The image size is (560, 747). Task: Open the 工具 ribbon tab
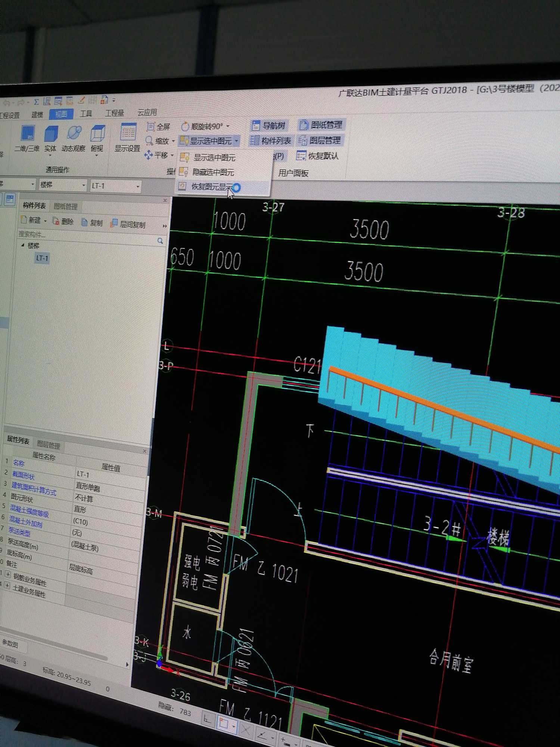pos(86,114)
